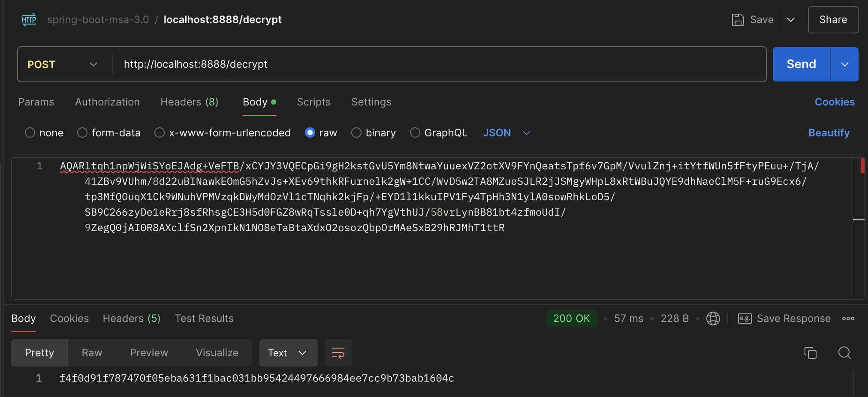
Task: Open the JSON body format dropdown
Action: click(x=507, y=133)
